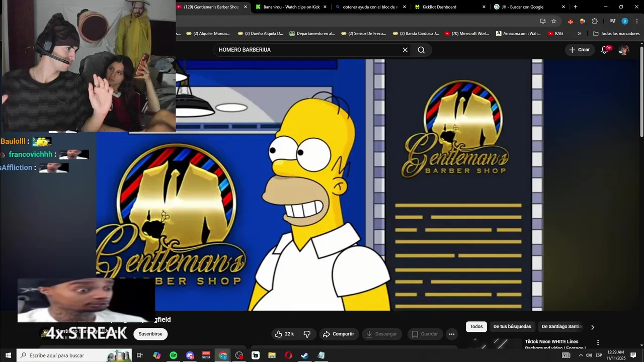Viewport: 644px width, 362px height.
Task: Click the Crear button
Action: tap(579, 50)
